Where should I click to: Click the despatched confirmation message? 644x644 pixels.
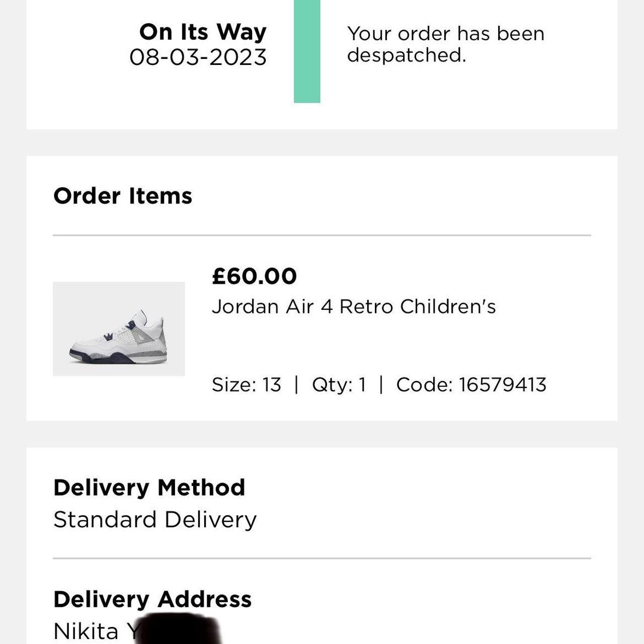coord(446,44)
